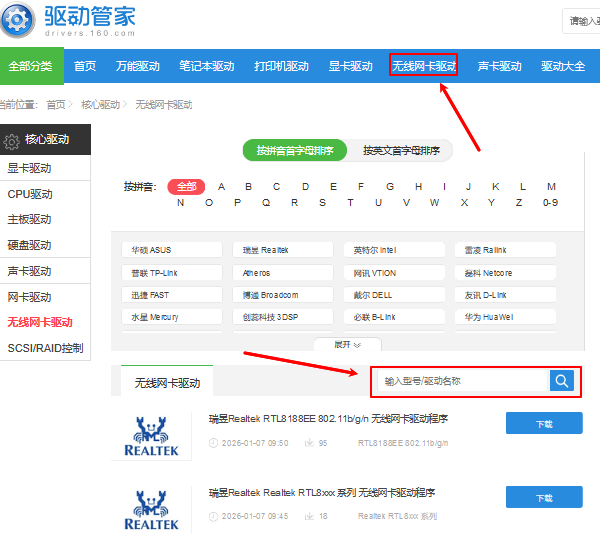Switch to 按英文首字母排序 sorting

pos(401,150)
